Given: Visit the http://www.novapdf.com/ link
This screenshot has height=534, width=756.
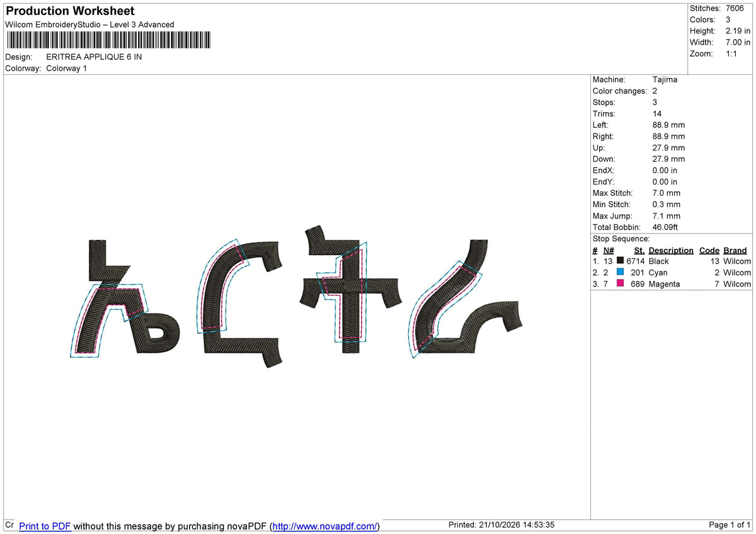Looking at the screenshot, I should (x=325, y=526).
